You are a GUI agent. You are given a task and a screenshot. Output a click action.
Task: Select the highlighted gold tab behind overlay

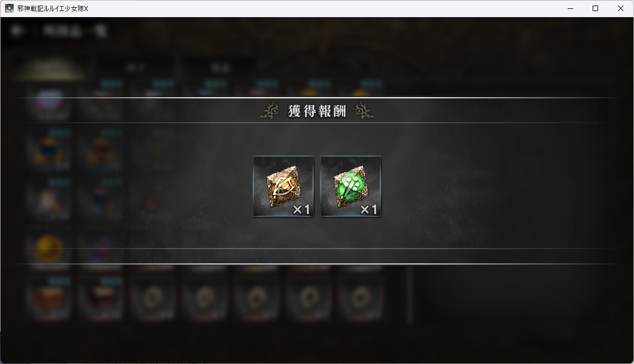tap(51, 68)
